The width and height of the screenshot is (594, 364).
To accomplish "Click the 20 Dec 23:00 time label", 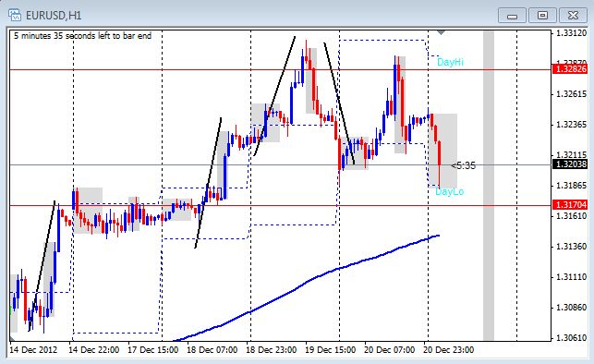I will [x=448, y=349].
